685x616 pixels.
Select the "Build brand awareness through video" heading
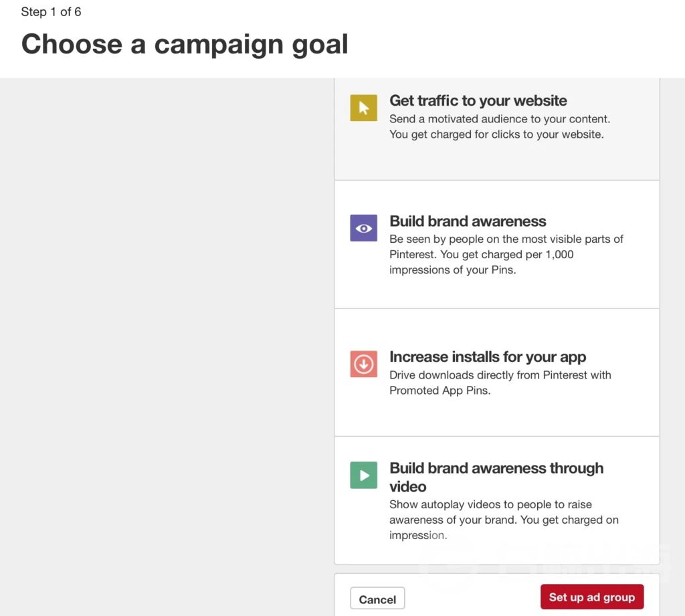tap(496, 477)
